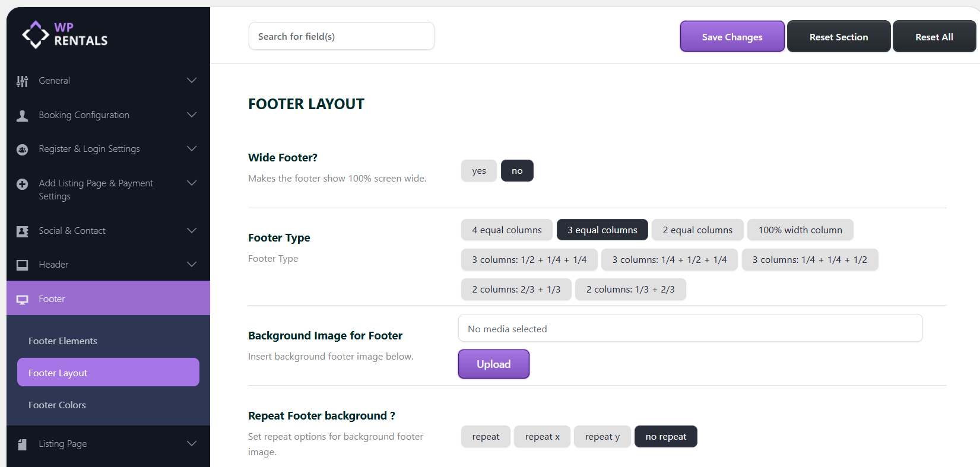
Task: Expand the Social & Contact chevron
Action: [x=192, y=230]
